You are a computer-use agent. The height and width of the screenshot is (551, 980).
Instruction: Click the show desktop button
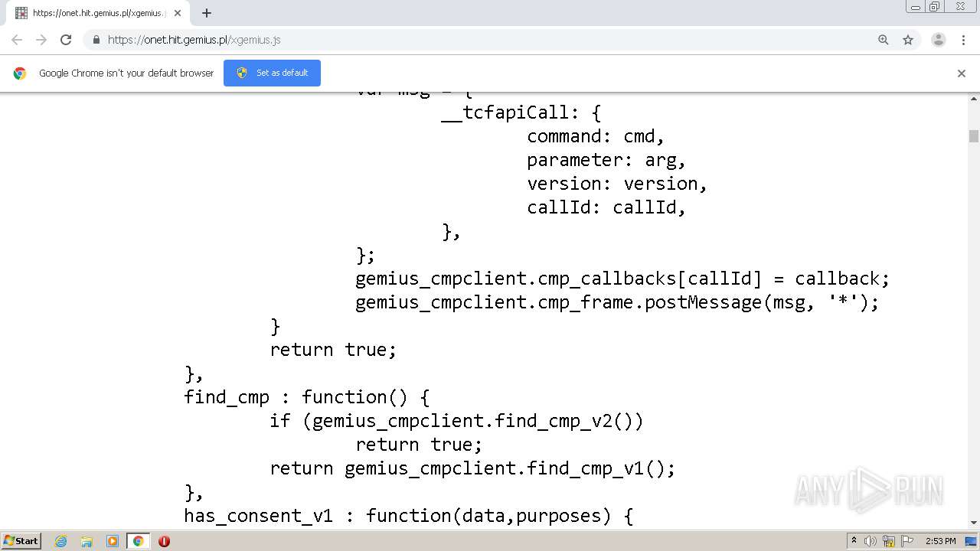tap(972, 541)
